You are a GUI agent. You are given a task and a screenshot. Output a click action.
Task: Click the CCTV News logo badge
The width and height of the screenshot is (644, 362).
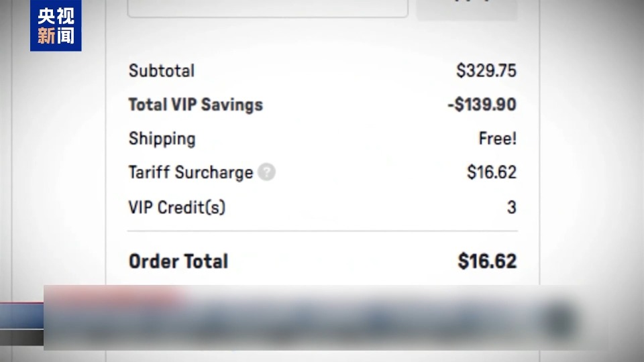point(56,25)
